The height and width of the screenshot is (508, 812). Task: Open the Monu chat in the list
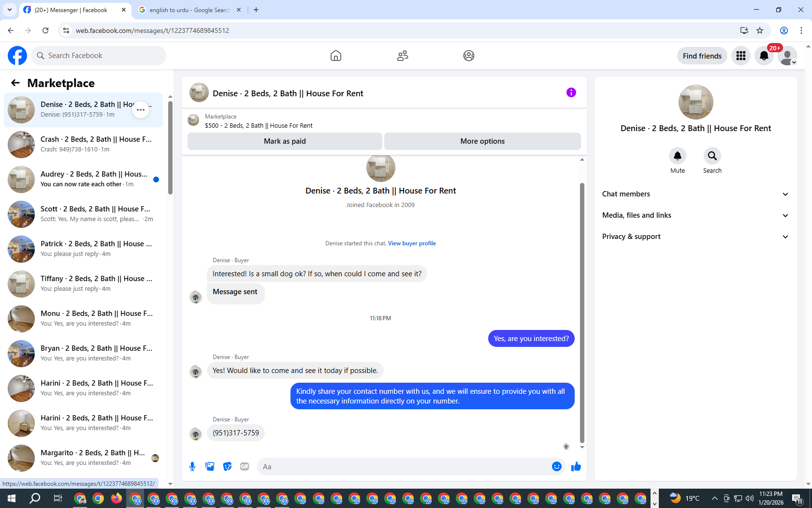coord(83,319)
